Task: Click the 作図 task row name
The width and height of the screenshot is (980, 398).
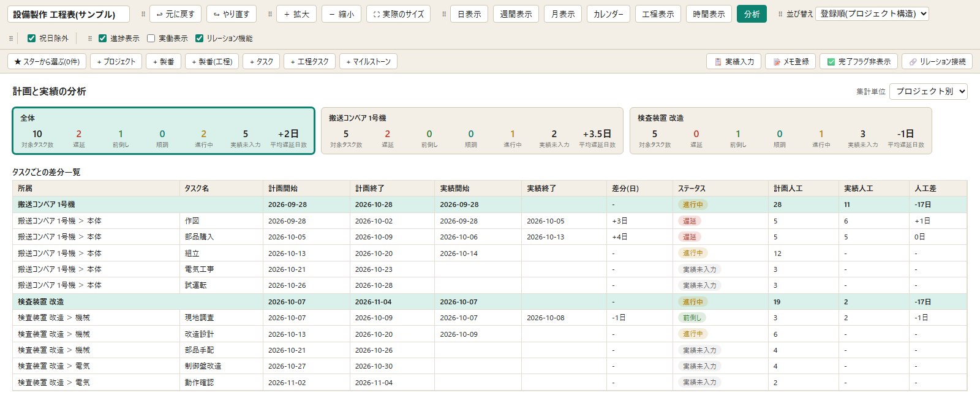Action: pos(192,221)
